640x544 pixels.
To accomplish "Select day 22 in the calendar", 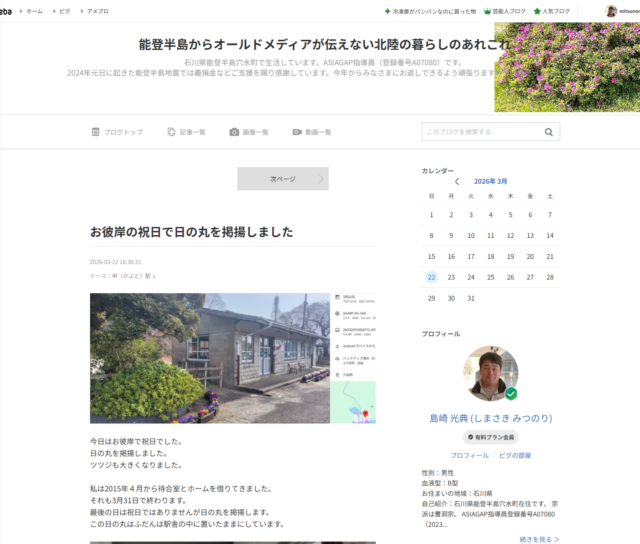I will (431, 277).
